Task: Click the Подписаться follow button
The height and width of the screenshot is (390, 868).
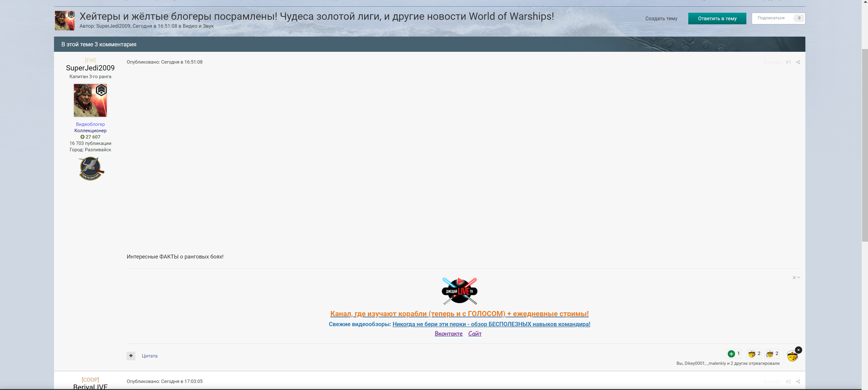Action: click(771, 18)
